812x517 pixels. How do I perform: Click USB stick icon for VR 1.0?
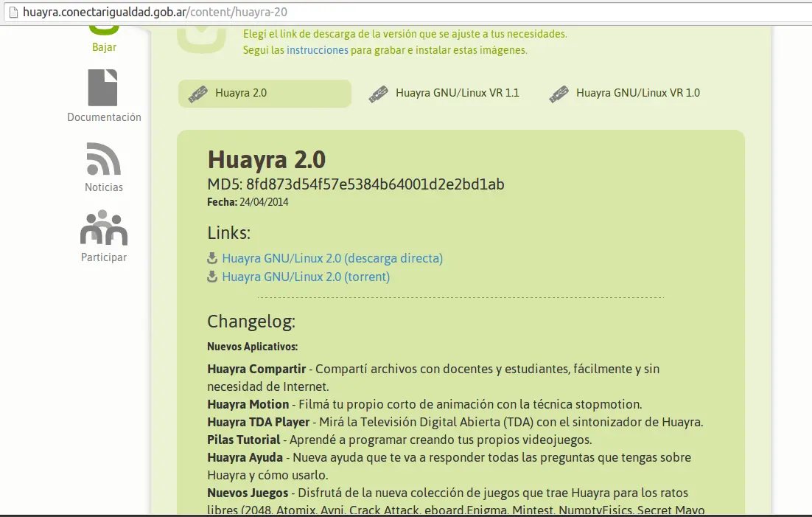pos(559,94)
